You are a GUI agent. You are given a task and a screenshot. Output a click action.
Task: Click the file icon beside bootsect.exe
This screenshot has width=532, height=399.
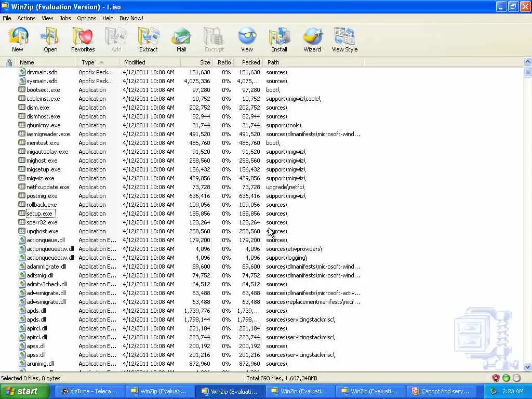(22, 89)
